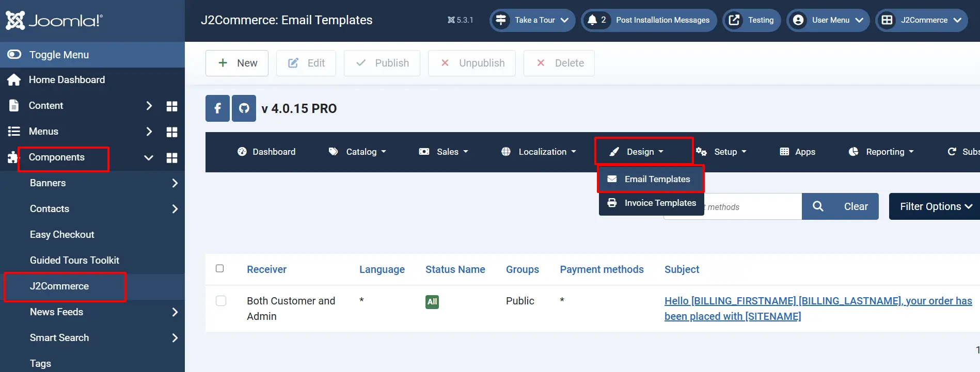
Task: Sort by the Groups column
Action: (x=523, y=269)
